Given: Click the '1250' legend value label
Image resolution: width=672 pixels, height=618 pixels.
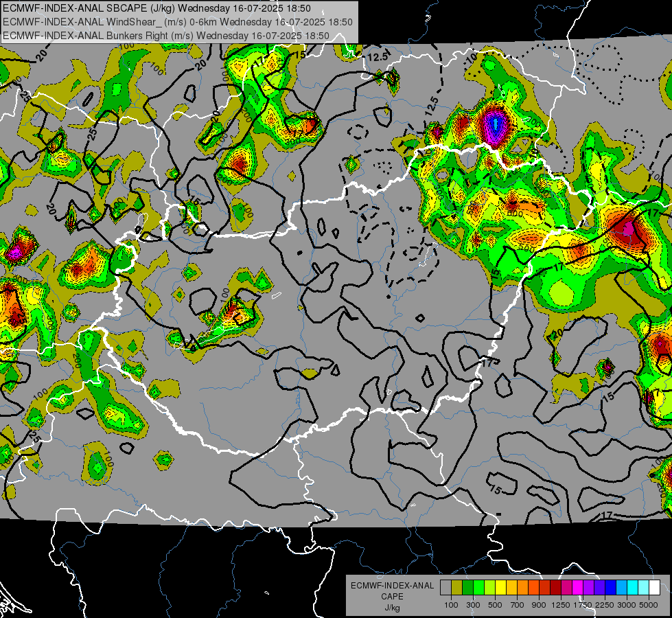Looking at the screenshot, I should pos(561,605).
